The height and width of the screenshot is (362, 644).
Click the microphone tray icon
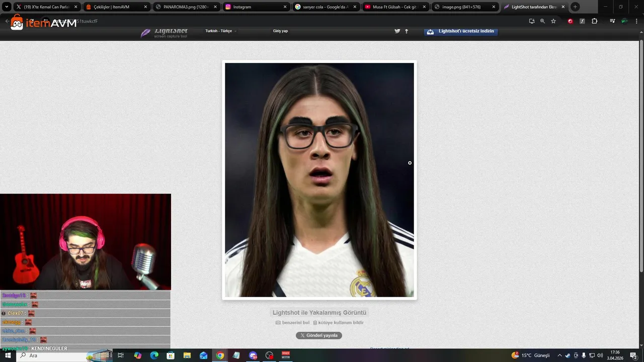point(584,355)
